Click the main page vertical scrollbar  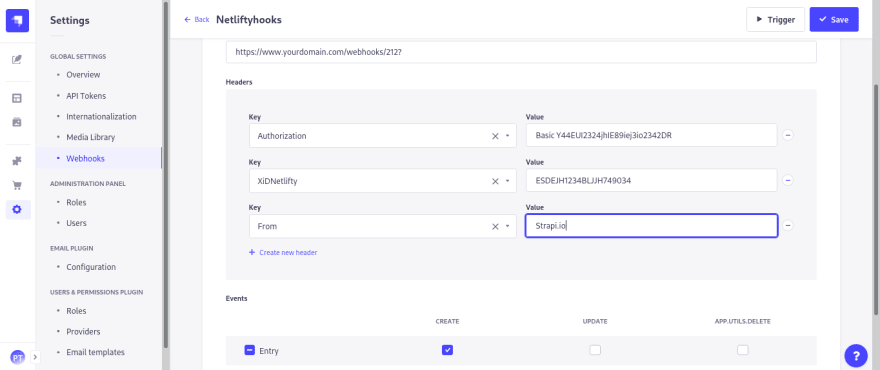pos(877,199)
